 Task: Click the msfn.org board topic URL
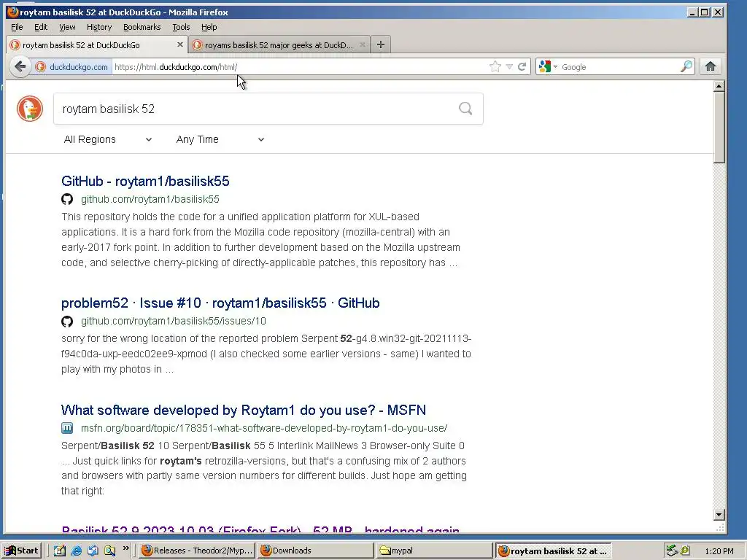(264, 428)
